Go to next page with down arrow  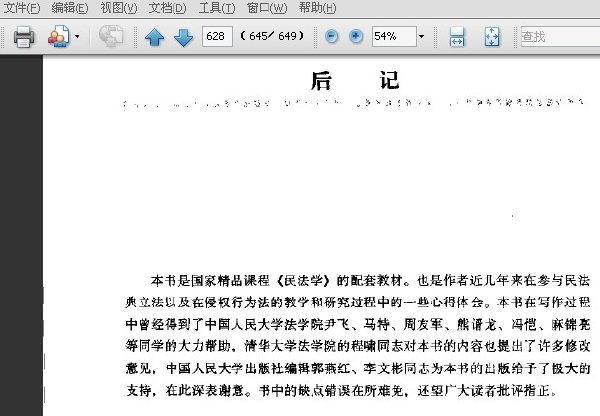click(184, 37)
